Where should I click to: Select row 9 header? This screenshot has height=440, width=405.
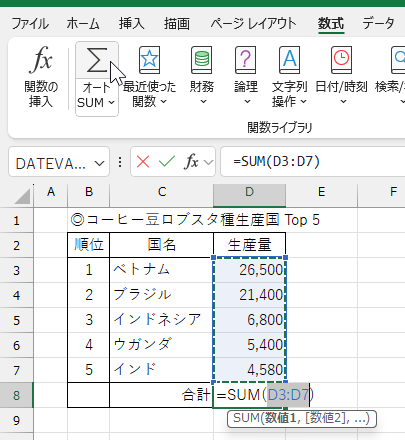pyautogui.click(x=17, y=420)
